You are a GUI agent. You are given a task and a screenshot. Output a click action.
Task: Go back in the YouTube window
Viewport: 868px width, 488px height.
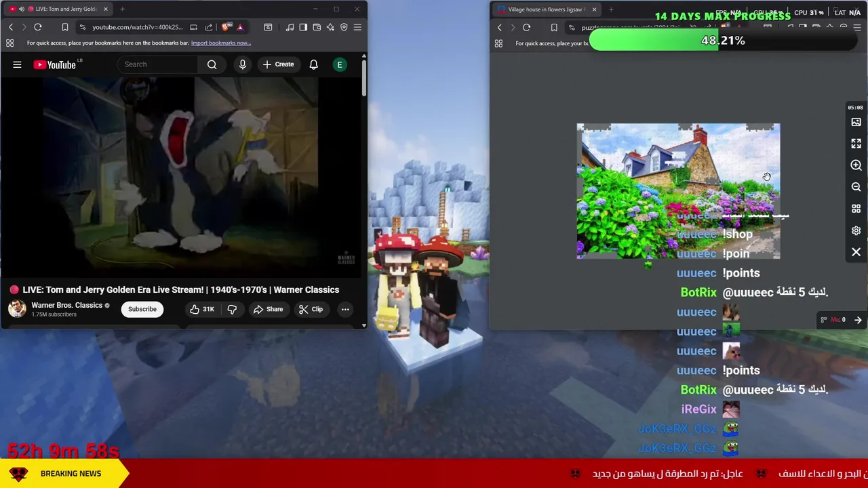coord(11,27)
